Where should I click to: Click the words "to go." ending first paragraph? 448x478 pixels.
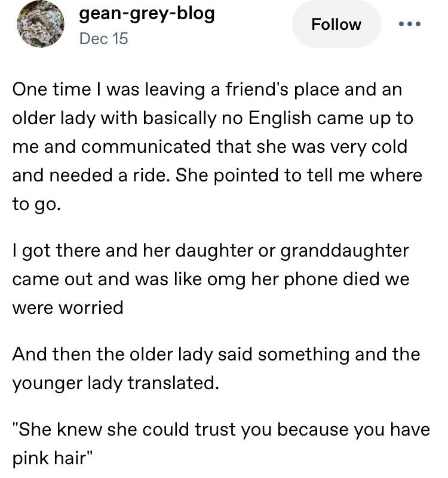coord(36,204)
